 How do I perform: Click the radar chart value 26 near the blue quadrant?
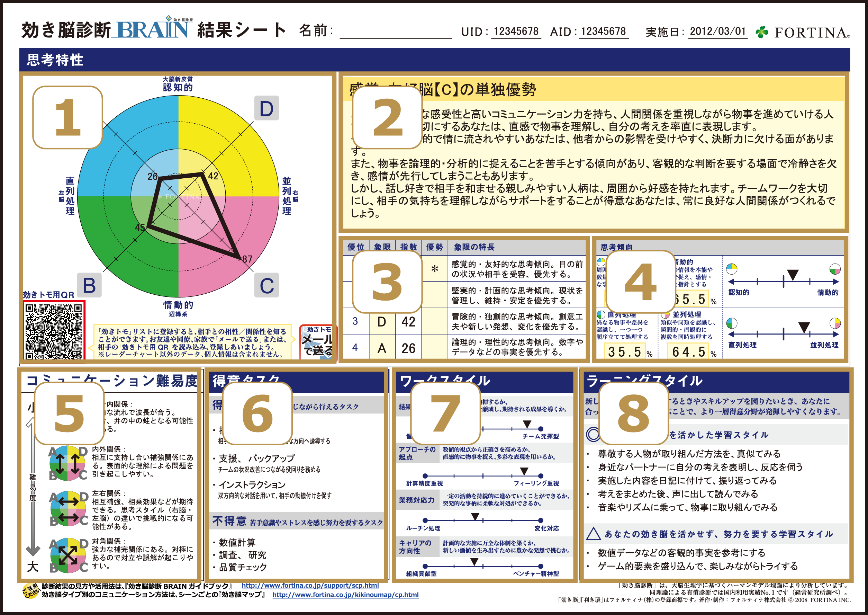tap(153, 176)
